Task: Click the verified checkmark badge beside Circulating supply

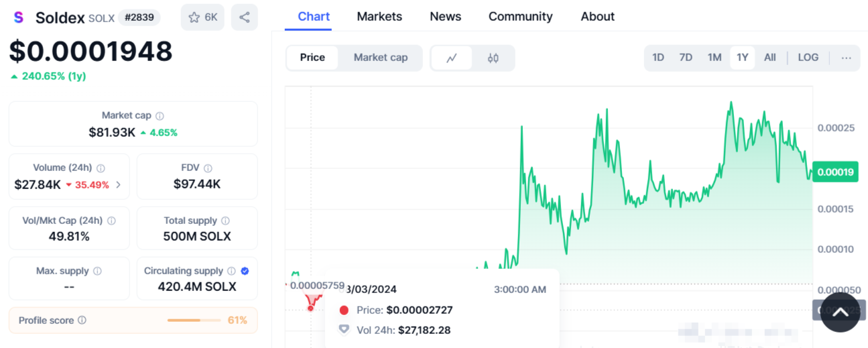Action: pos(245,272)
